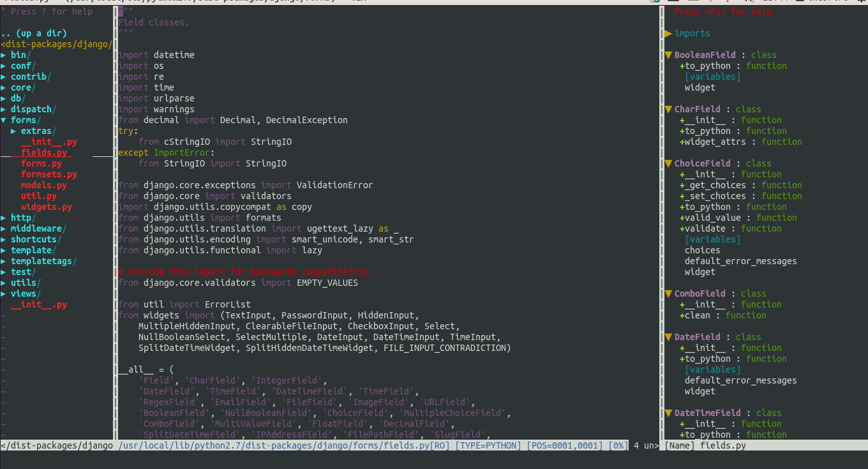Viewport: 868px width, 469px height.
Task: Expand the extras/ subfolder arrow
Action: tap(13, 131)
